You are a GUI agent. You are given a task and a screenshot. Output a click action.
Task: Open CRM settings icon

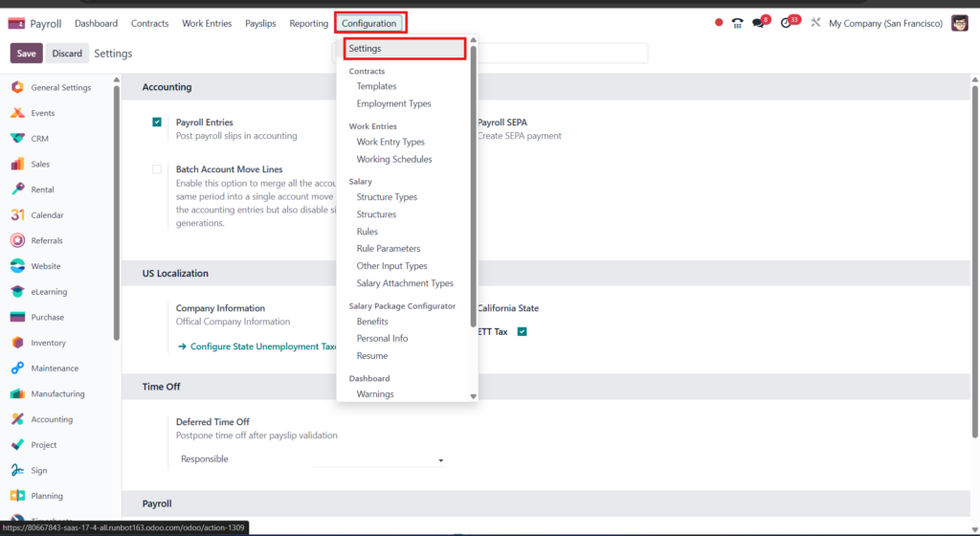click(x=17, y=139)
